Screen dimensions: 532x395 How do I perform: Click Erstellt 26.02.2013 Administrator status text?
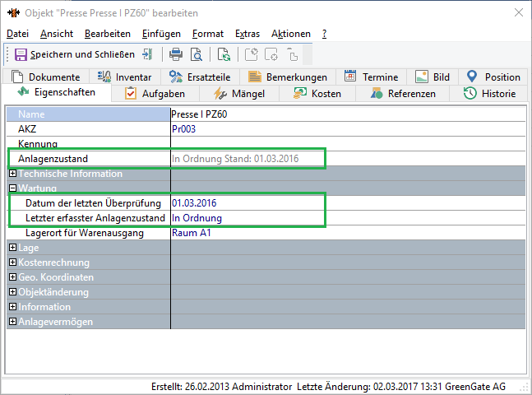[221, 387]
